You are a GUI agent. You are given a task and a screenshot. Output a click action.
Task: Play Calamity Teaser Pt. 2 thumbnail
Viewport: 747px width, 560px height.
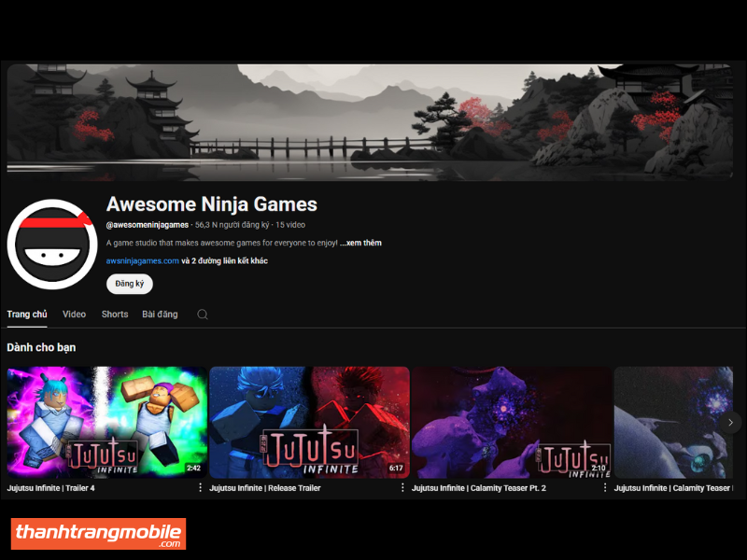coord(512,423)
